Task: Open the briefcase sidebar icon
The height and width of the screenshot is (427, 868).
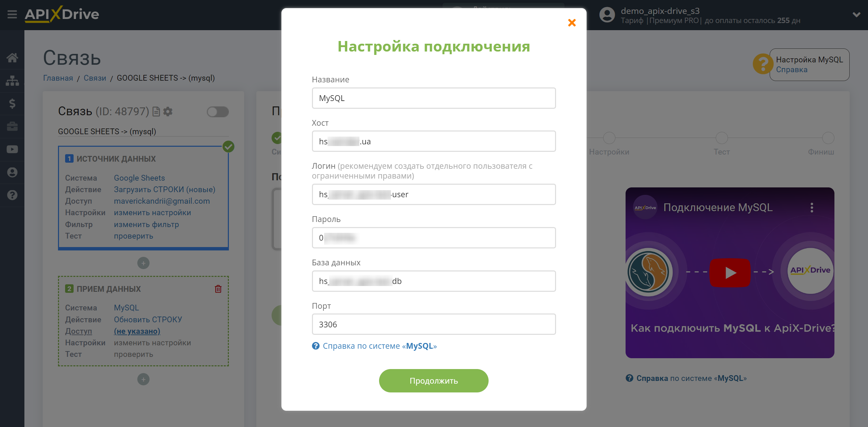Action: click(12, 126)
